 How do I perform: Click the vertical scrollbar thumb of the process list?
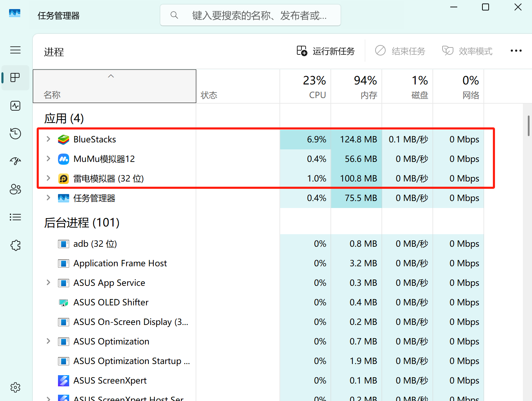tap(529, 126)
